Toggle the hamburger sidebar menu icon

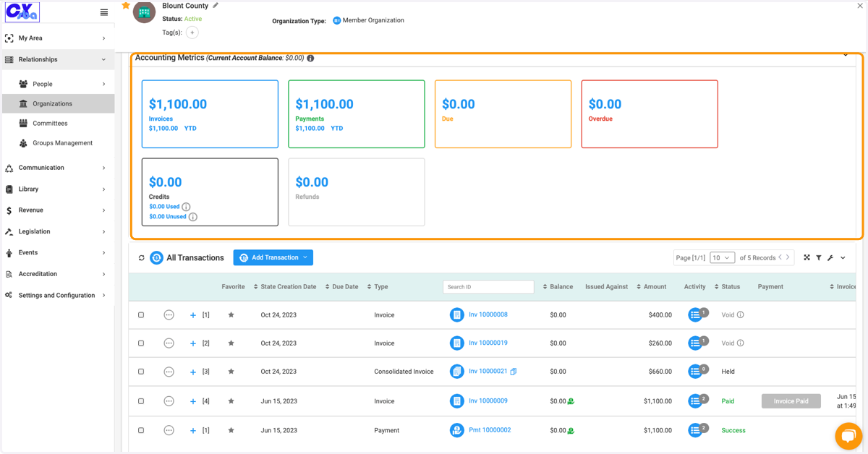click(x=104, y=12)
